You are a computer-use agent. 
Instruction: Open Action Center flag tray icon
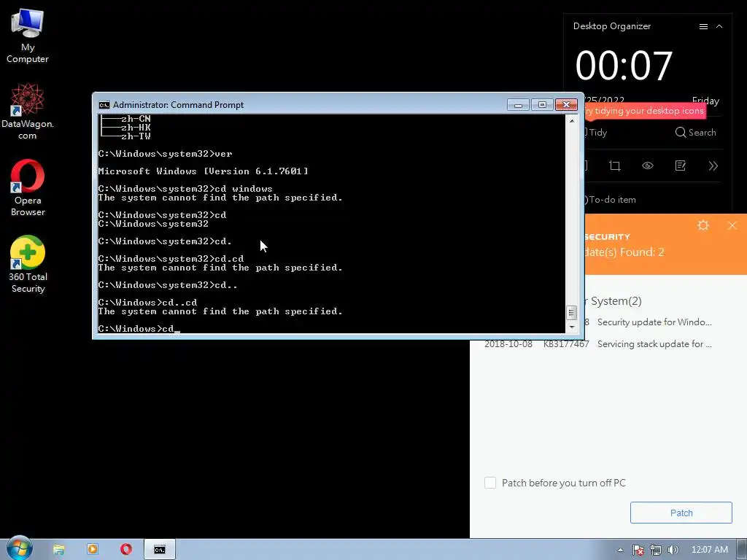(x=638, y=550)
